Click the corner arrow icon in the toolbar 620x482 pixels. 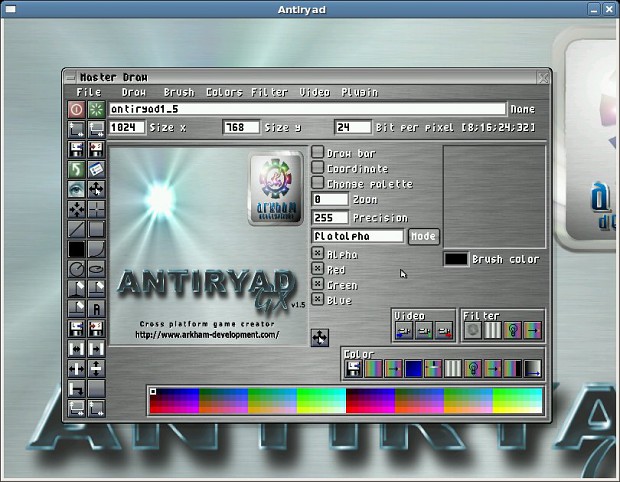[76, 388]
